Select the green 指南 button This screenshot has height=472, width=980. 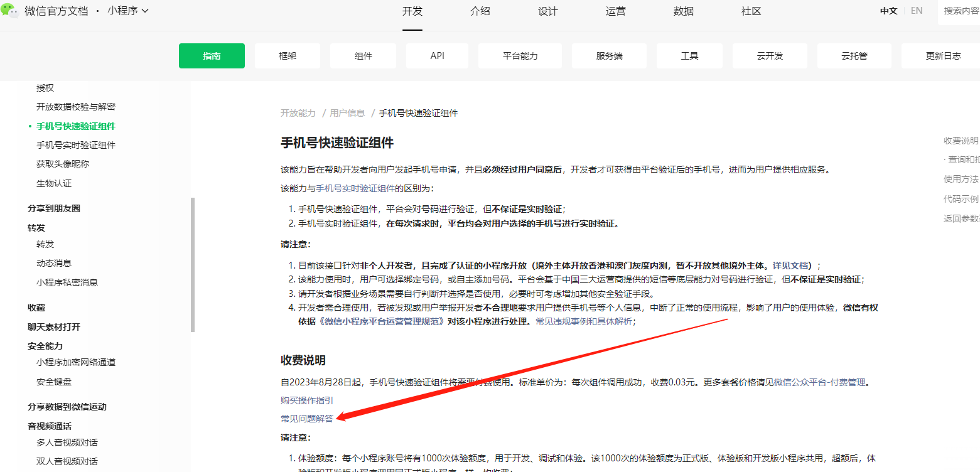(x=212, y=56)
